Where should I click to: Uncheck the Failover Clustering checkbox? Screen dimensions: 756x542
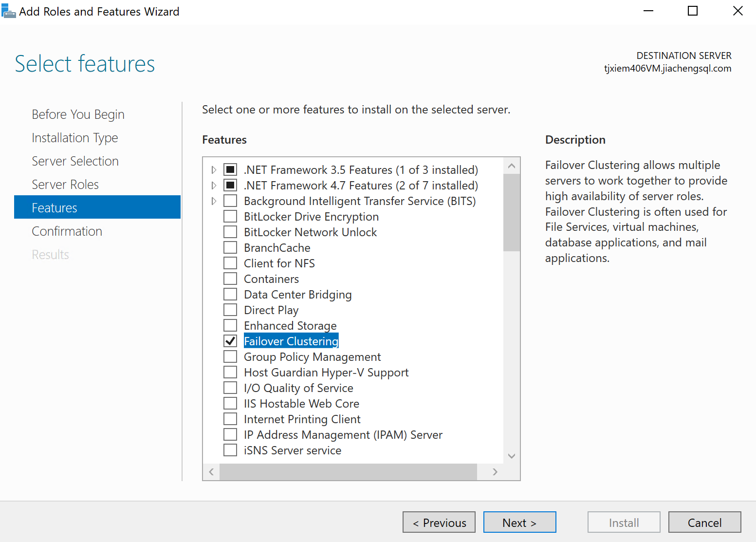(x=230, y=341)
